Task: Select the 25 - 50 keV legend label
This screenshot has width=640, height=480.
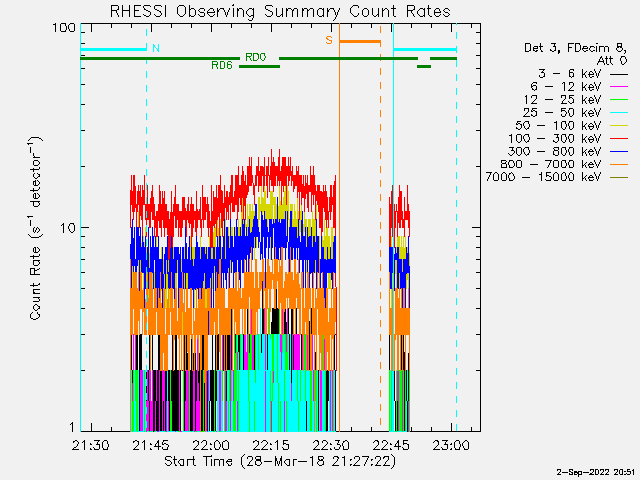Action: pyautogui.click(x=562, y=113)
